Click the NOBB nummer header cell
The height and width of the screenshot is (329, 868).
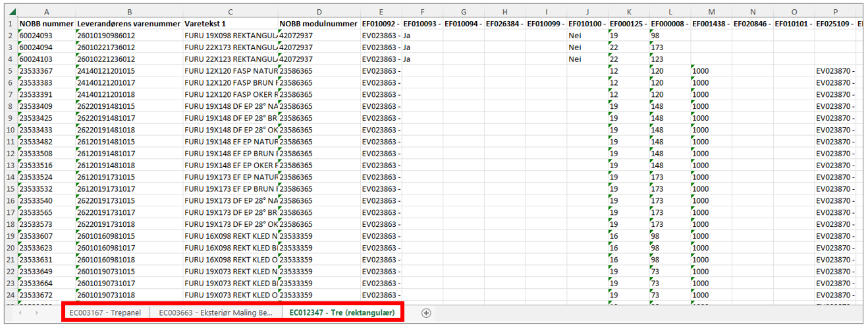[x=46, y=24]
